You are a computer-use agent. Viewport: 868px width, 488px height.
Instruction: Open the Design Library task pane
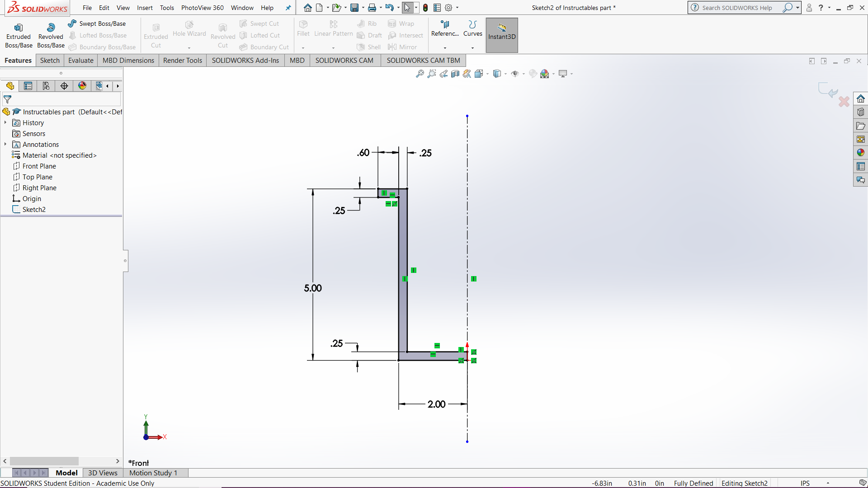point(861,112)
